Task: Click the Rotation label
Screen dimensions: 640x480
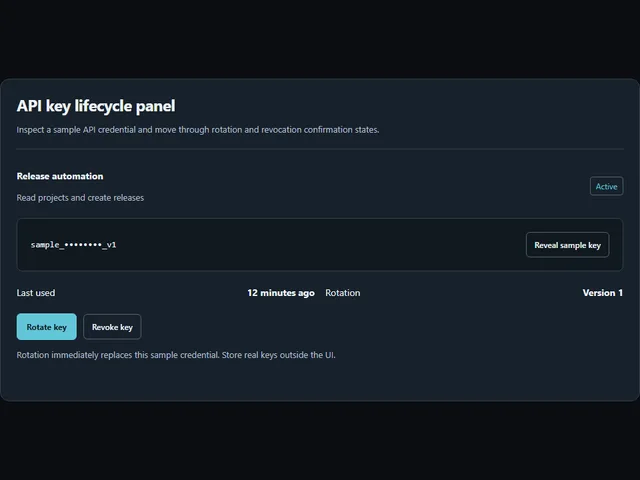Action: click(342, 293)
